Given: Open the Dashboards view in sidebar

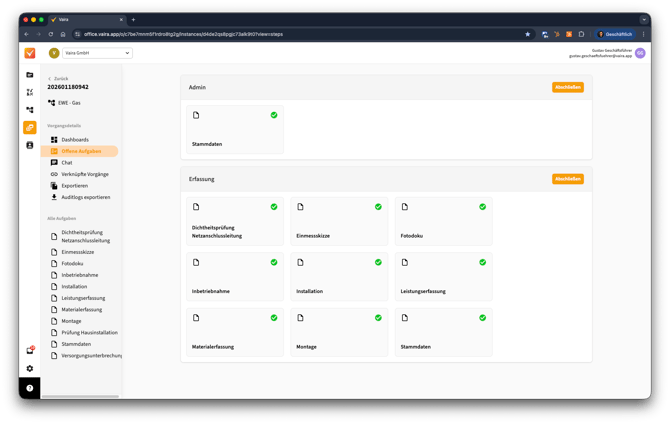Looking at the screenshot, I should [74, 140].
